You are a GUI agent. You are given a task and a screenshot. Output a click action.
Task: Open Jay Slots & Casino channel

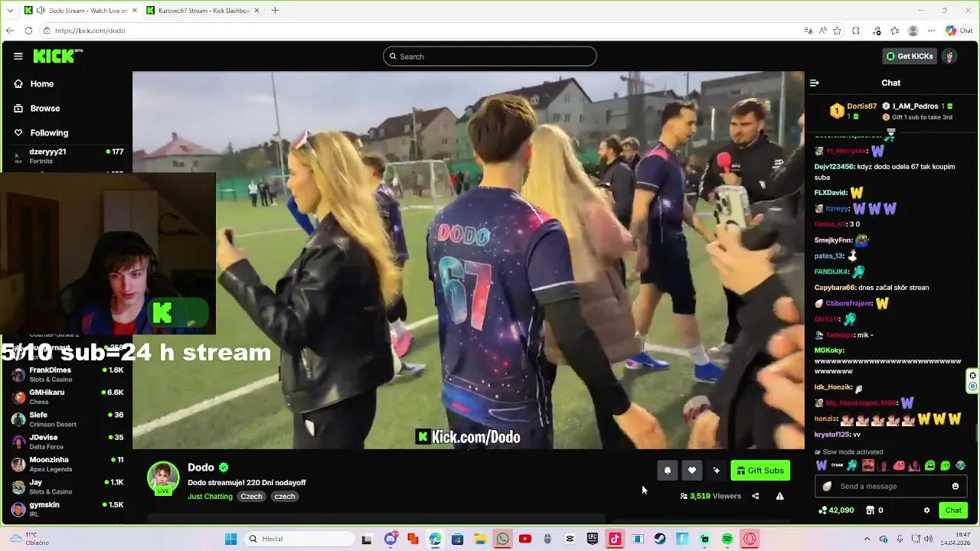67,487
